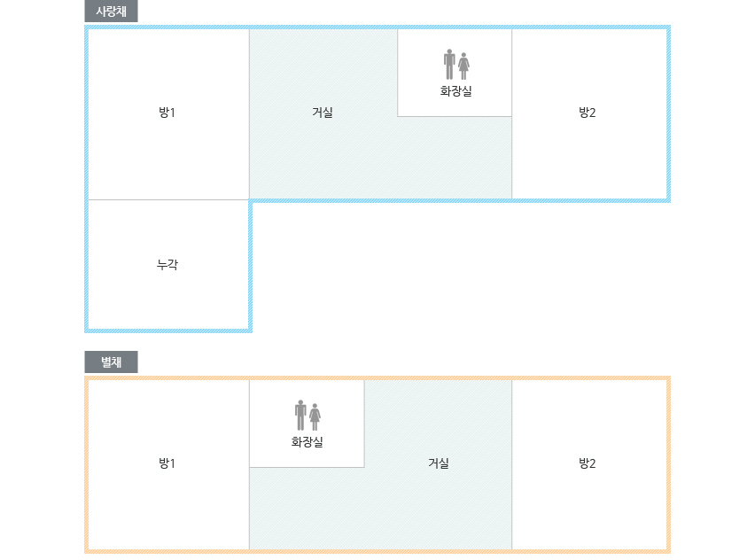755x560 pixels.
Task: Select 방2 room in 별채
Action: click(589, 464)
